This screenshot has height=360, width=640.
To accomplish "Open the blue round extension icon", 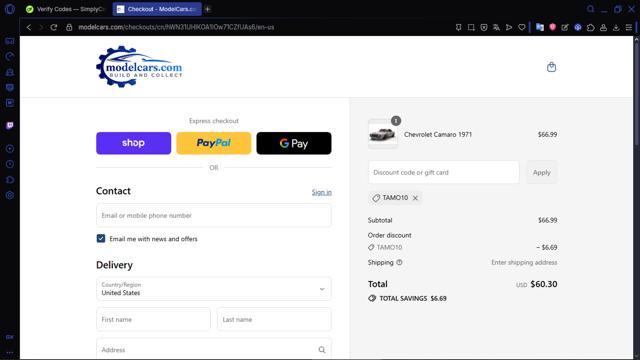I will tap(578, 27).
